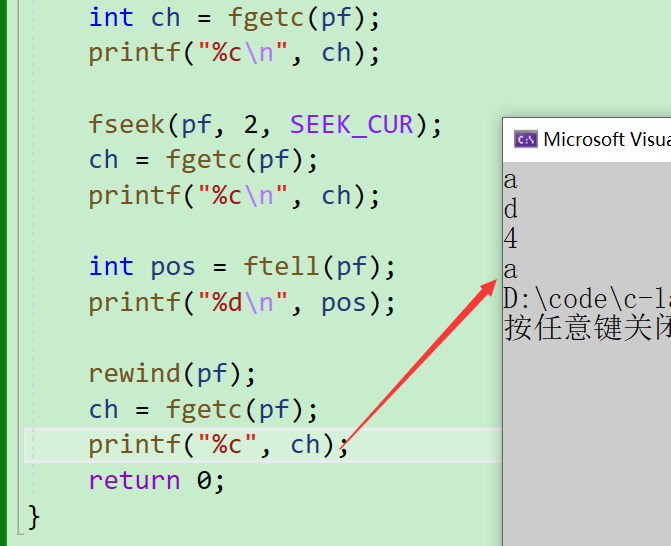Click the console path line 'D:\code\c-l'

point(587,299)
